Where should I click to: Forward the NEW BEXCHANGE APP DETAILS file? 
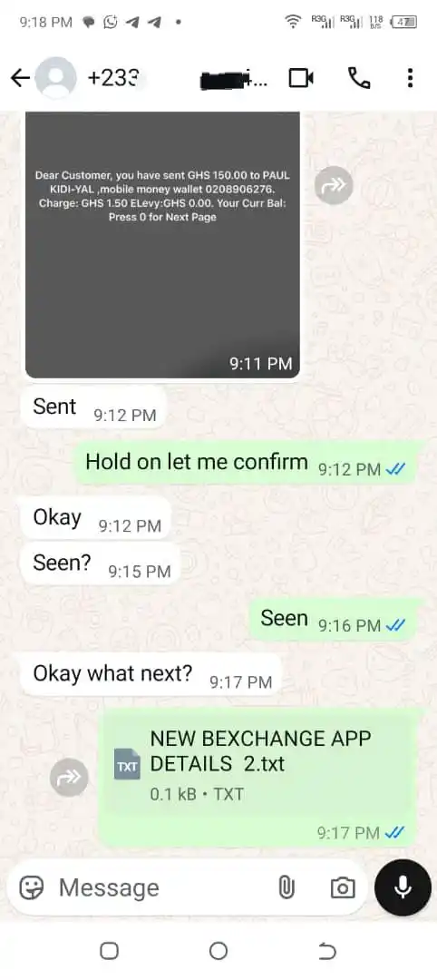(69, 777)
